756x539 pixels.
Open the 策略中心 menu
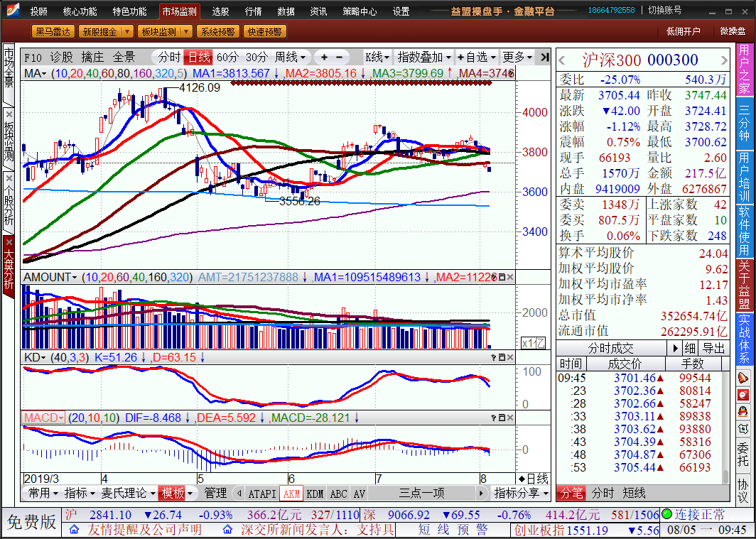coord(360,11)
